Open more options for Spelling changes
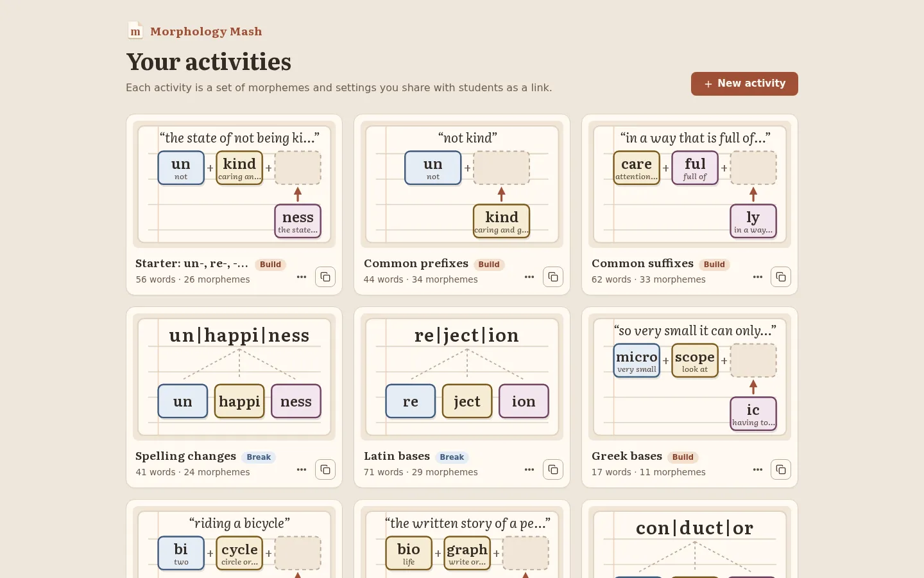The image size is (924, 578). pos(302,469)
